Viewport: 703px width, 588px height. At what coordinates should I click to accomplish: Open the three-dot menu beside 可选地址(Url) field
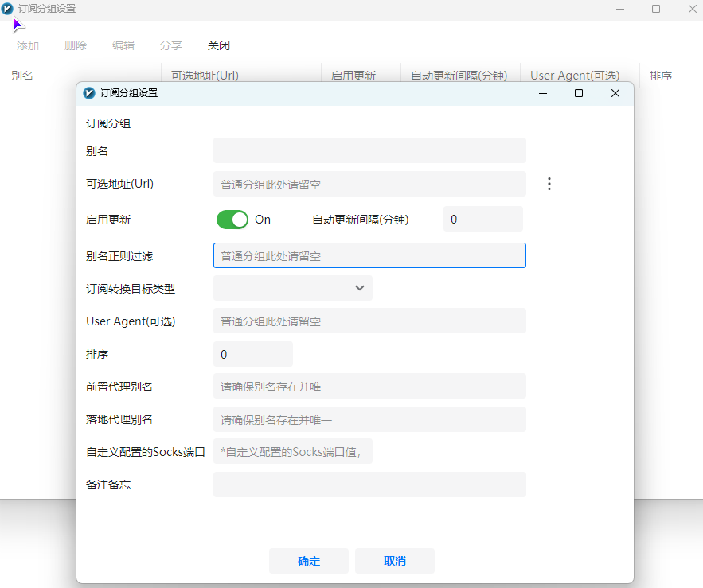pos(549,183)
